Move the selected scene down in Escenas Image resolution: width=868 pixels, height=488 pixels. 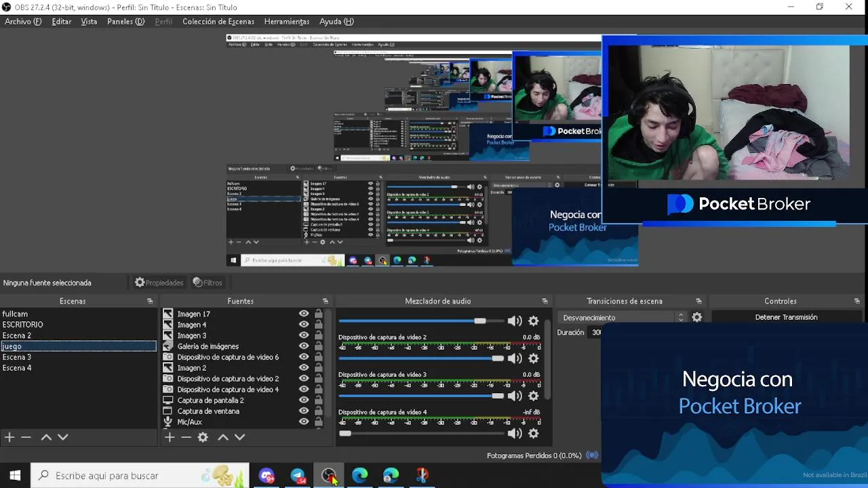(62, 437)
